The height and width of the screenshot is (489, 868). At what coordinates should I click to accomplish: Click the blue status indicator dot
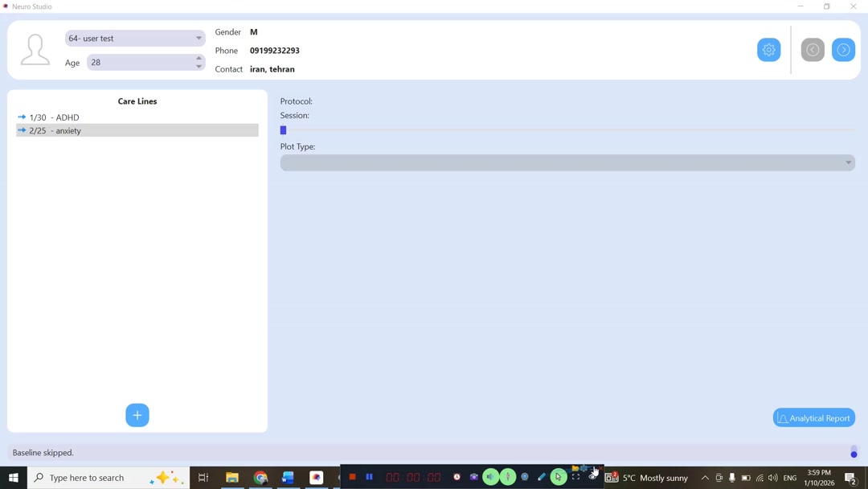(x=854, y=454)
